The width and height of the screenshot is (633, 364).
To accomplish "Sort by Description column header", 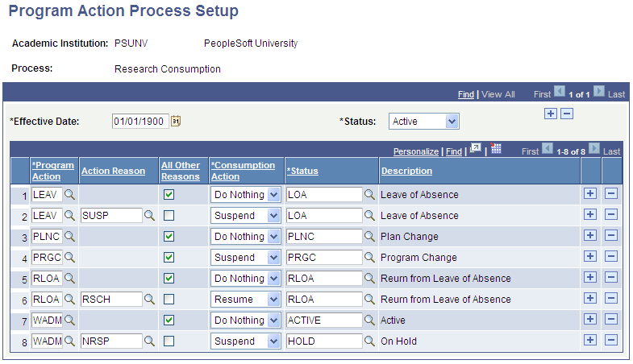I will [x=406, y=171].
